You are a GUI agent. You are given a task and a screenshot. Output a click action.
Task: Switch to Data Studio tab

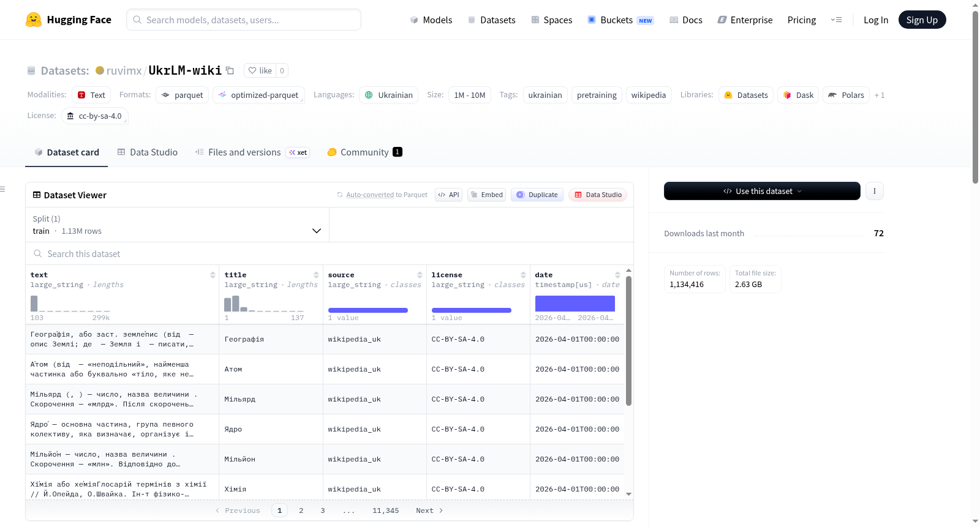pyautogui.click(x=148, y=152)
